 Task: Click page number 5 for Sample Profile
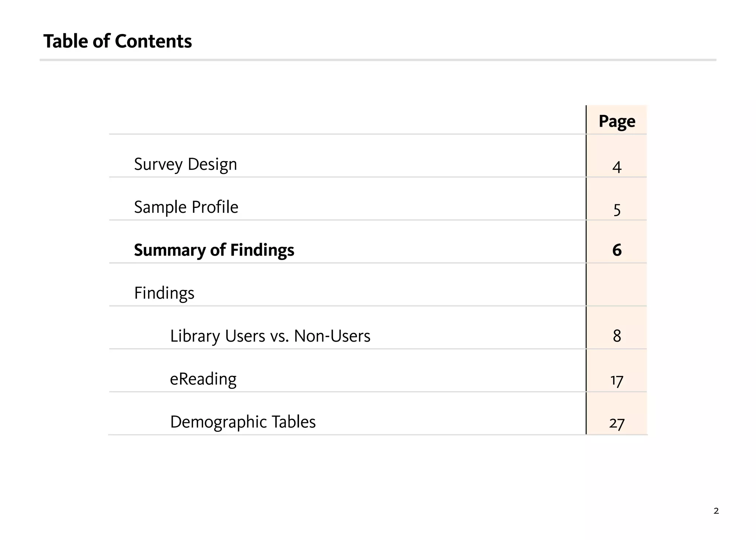[x=617, y=210]
